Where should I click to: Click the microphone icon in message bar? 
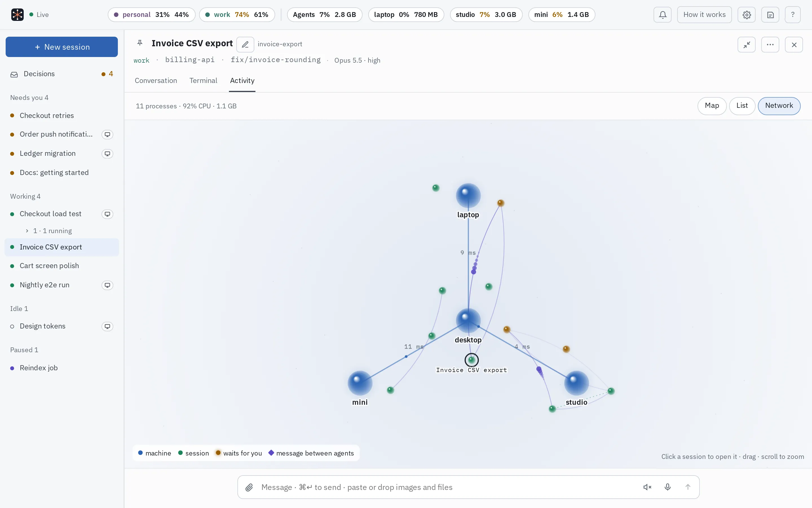click(667, 487)
